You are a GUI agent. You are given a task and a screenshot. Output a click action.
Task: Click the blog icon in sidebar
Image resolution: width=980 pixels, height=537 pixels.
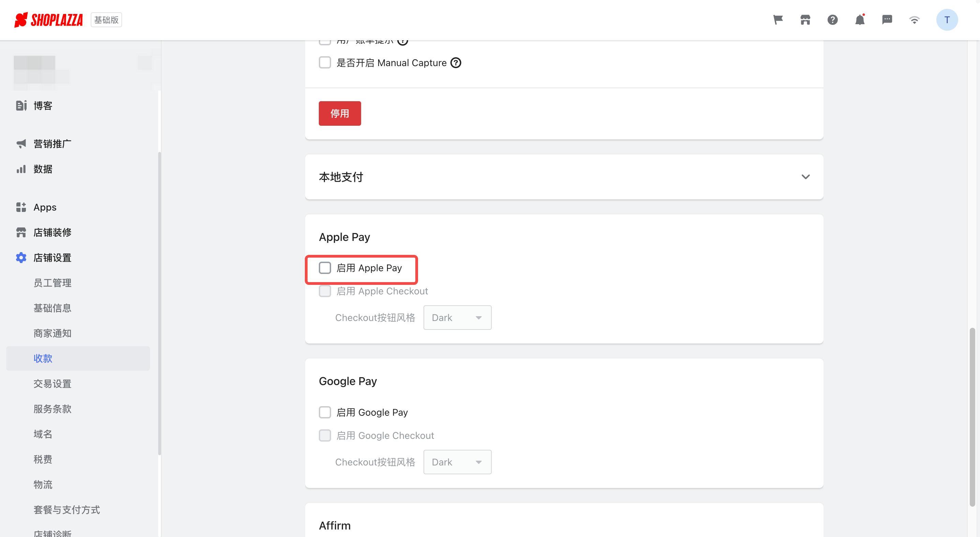pyautogui.click(x=21, y=106)
